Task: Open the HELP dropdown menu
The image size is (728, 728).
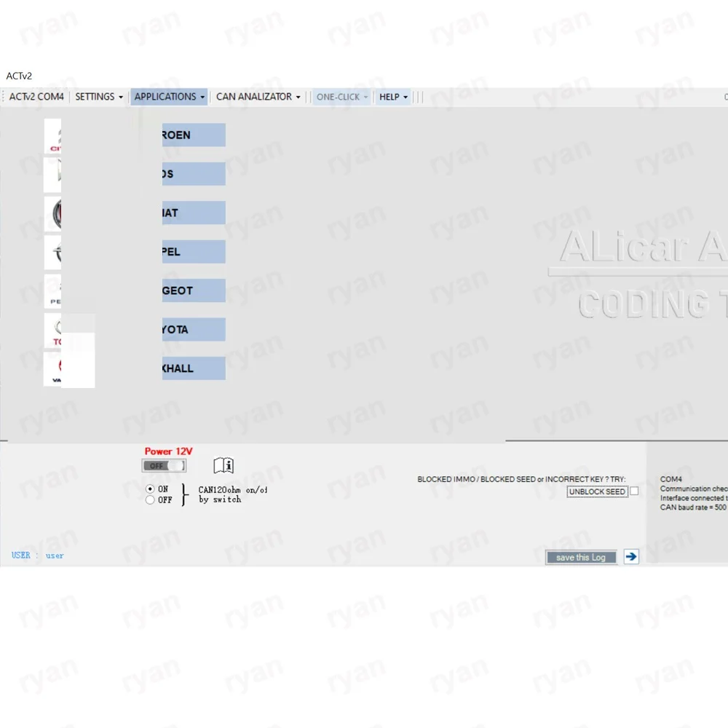Action: coord(393,97)
